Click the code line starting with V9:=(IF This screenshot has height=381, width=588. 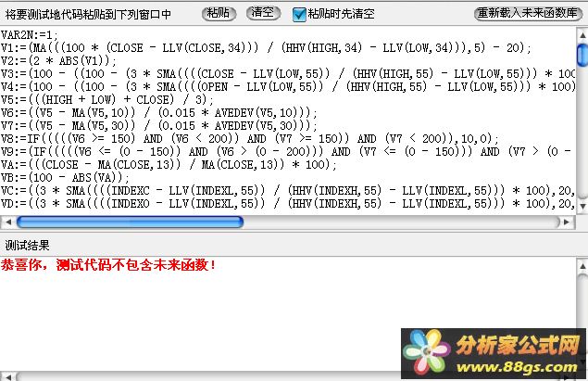[x=286, y=152]
